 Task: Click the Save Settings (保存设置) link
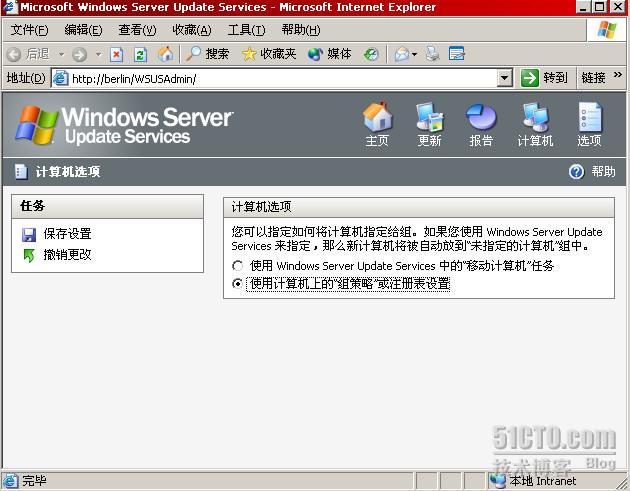tap(68, 234)
